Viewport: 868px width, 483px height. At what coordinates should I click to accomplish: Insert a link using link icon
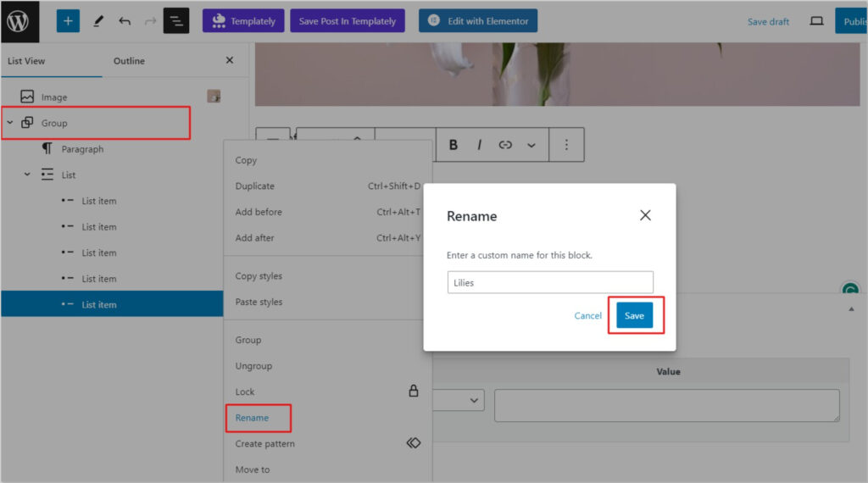pos(505,145)
